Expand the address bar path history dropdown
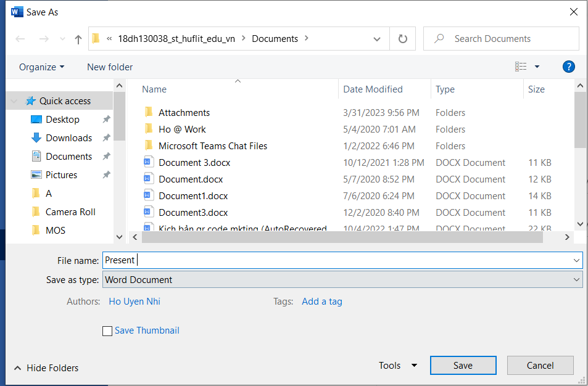This screenshot has height=386, width=588. (x=377, y=39)
